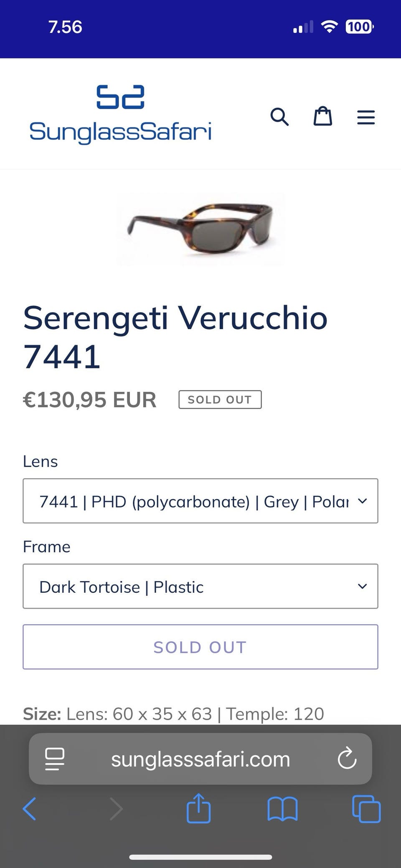Go to SunglassSafari home via logo

(120, 114)
